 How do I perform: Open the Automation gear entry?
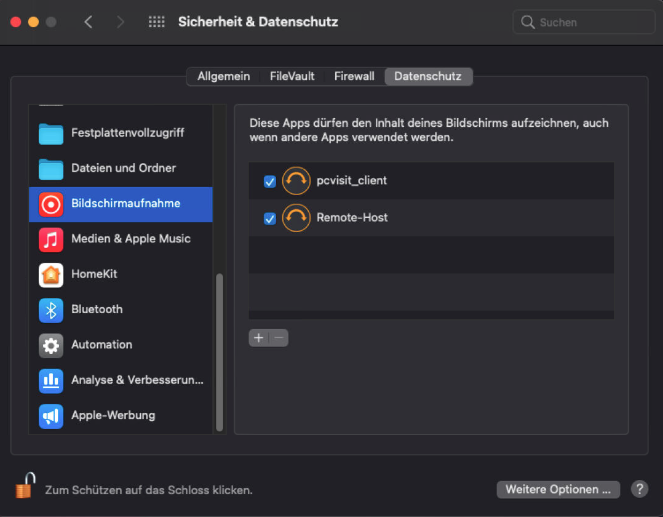pos(100,344)
